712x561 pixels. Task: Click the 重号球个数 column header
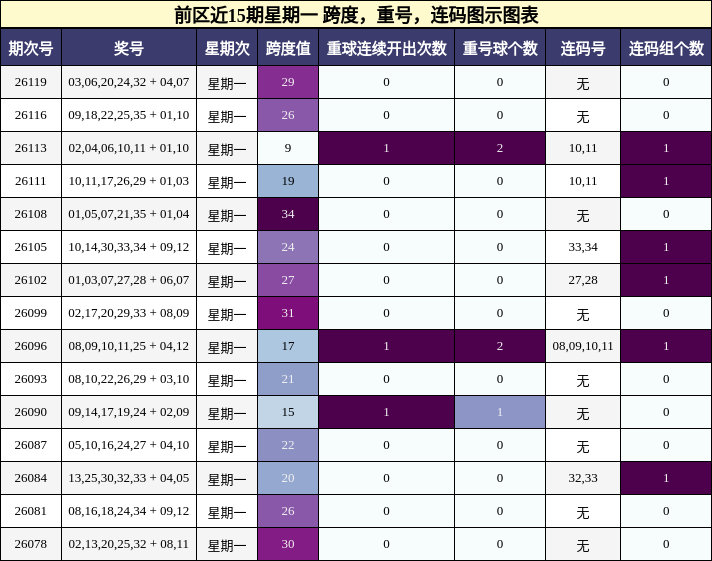(500, 48)
